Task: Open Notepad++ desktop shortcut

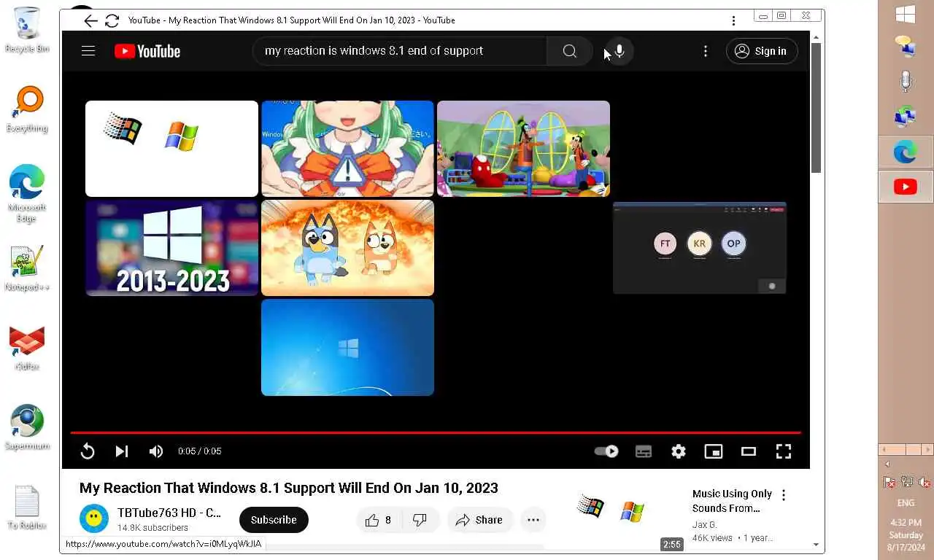Action: (27, 268)
